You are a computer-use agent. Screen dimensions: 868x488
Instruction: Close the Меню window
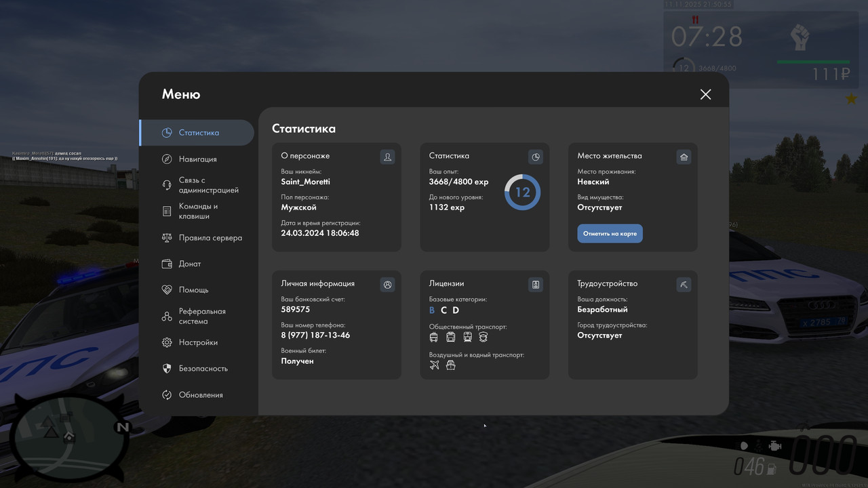click(705, 94)
